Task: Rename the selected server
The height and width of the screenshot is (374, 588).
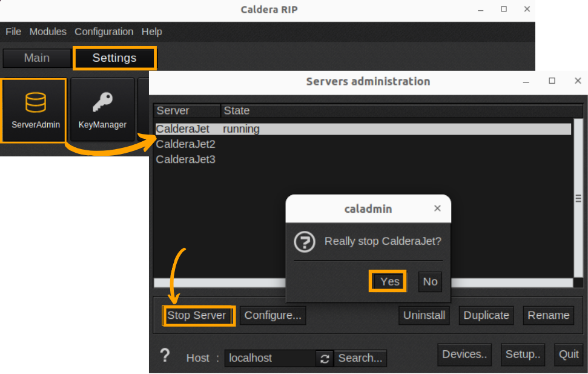Action: click(x=548, y=315)
